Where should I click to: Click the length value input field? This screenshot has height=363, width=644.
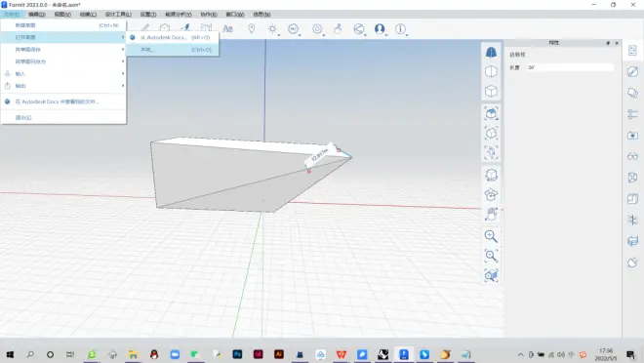570,67
